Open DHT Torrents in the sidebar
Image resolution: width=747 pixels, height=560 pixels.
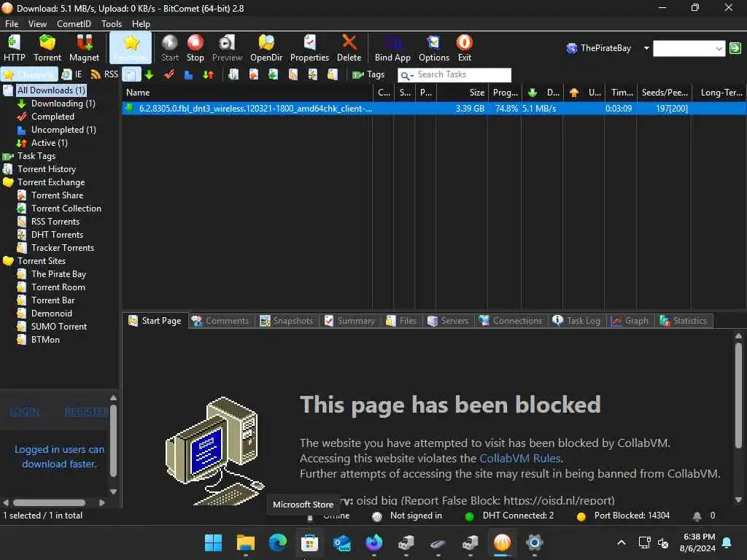click(57, 235)
